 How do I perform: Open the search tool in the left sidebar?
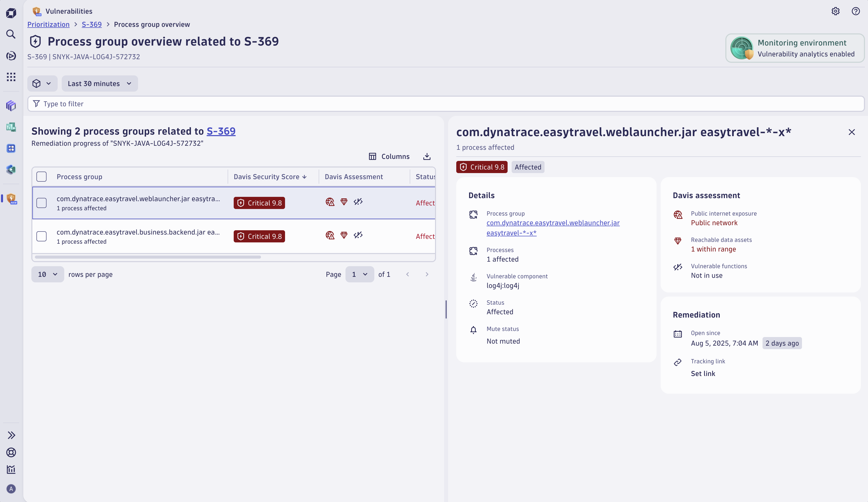point(11,34)
